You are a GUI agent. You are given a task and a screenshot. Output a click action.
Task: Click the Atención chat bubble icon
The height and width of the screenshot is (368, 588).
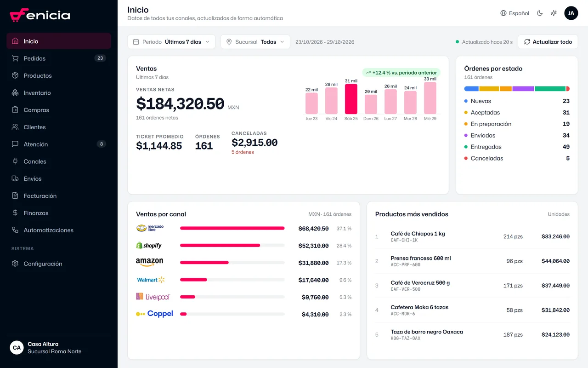[x=15, y=144]
